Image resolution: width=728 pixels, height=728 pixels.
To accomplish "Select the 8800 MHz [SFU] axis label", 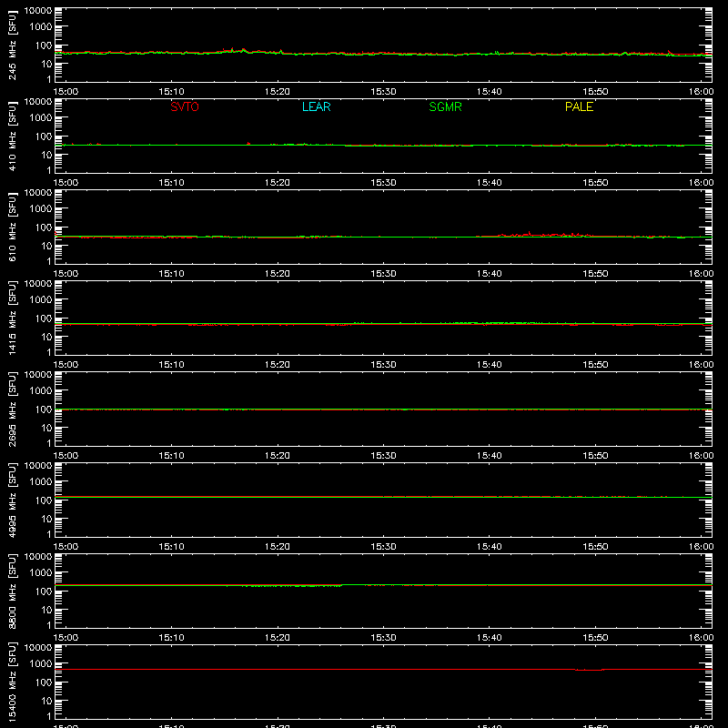I will coord(13,591).
